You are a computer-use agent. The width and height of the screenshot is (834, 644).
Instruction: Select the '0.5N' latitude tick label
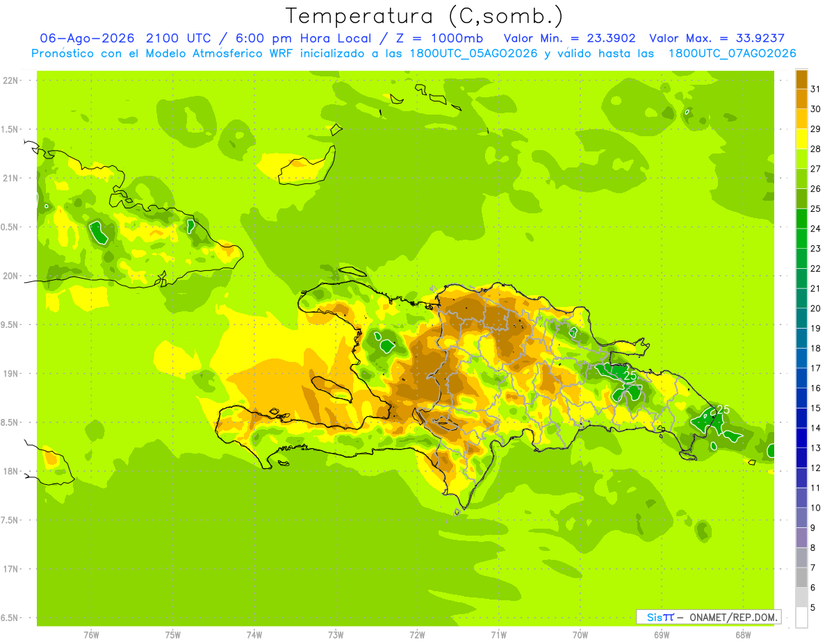(x=10, y=227)
